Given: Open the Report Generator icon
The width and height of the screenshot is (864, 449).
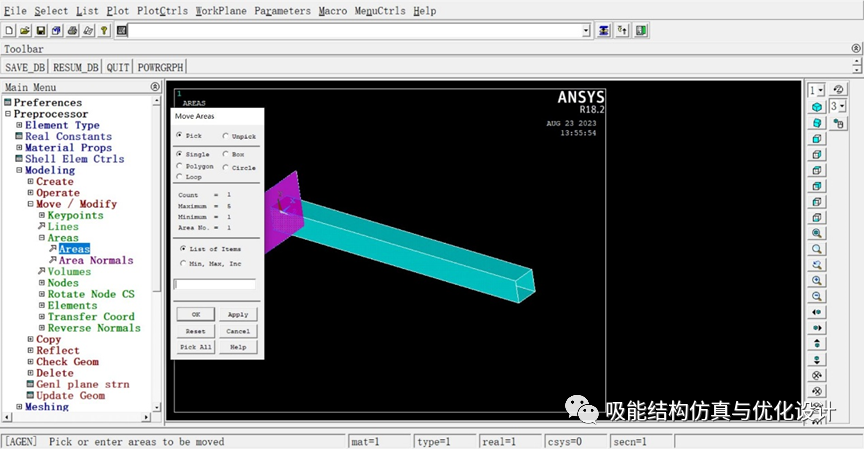Looking at the screenshot, I should (88, 31).
